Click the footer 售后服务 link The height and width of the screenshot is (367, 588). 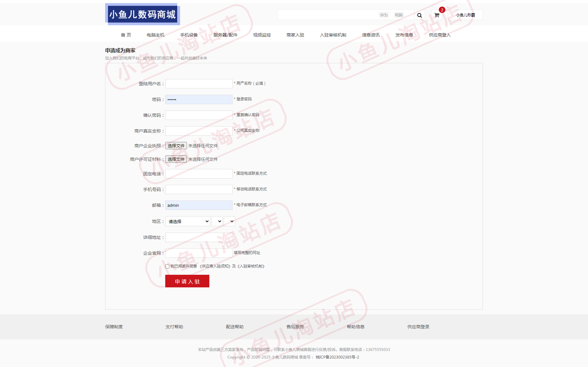pos(295,327)
